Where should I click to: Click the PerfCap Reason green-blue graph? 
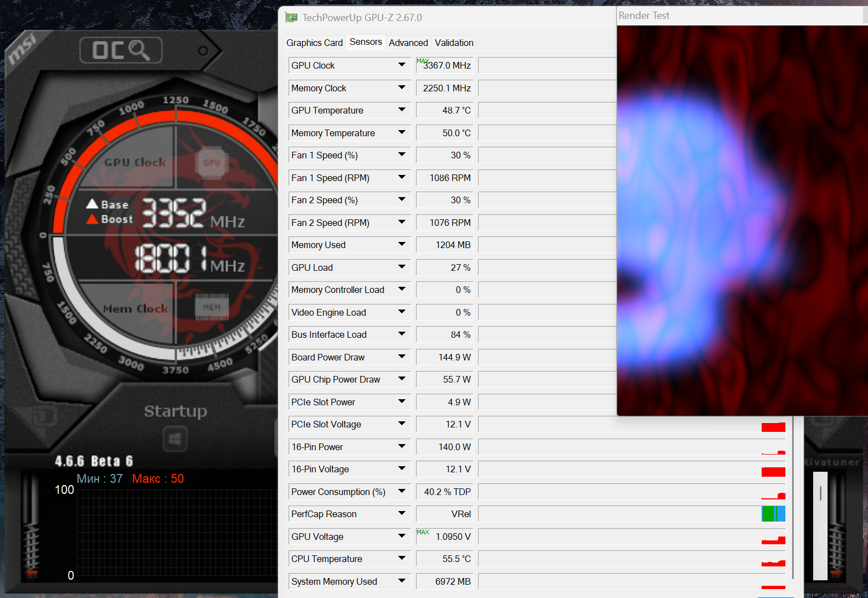(773, 514)
